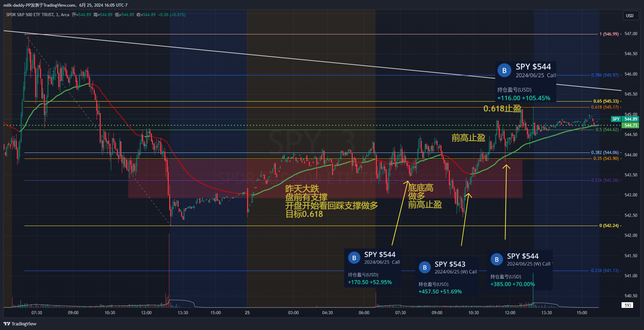
Task: Click the -0.236 (541.13) Fibonacci label
Action: click(x=604, y=271)
